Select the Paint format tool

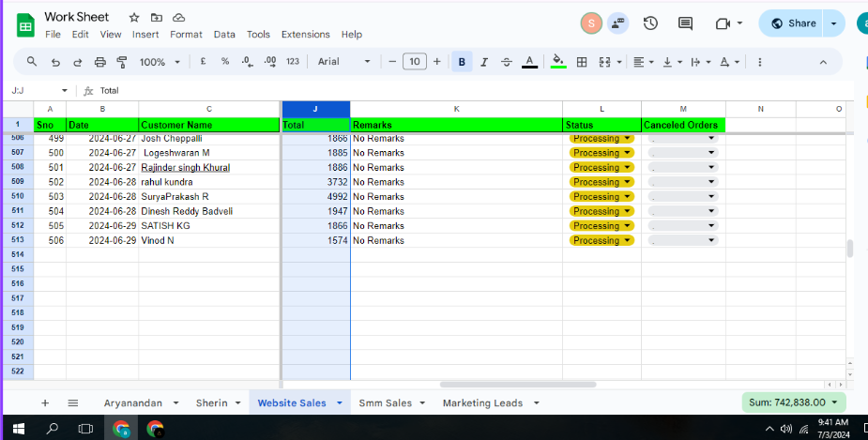coord(121,62)
